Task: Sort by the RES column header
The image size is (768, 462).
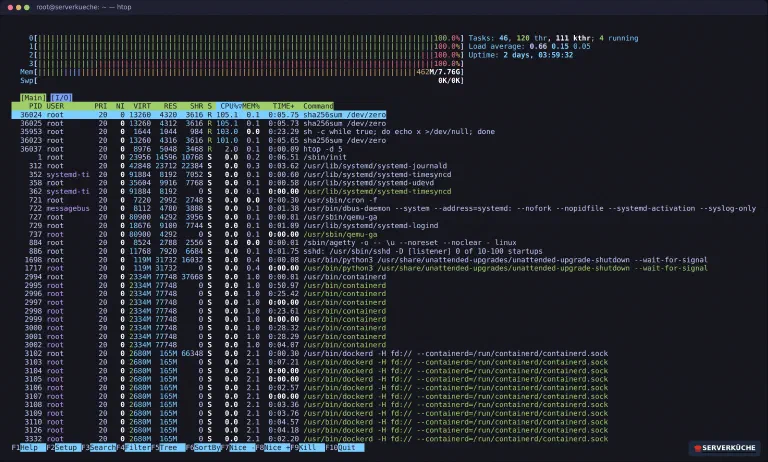Action: (170, 106)
